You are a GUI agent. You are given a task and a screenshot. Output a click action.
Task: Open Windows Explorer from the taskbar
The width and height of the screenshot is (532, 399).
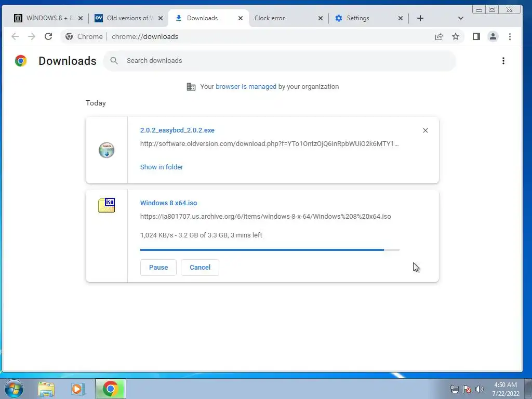tap(46, 389)
